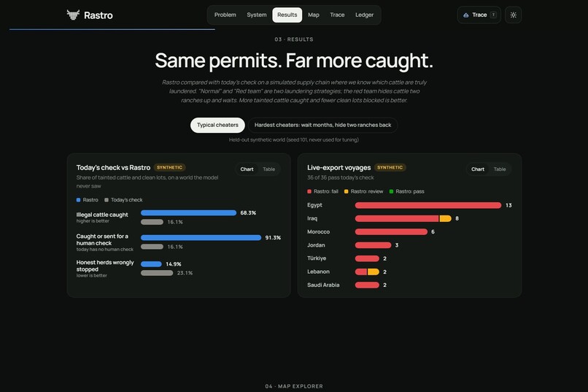This screenshot has width=588, height=392.
Task: Click the Jordan red bar
Action: [373, 245]
